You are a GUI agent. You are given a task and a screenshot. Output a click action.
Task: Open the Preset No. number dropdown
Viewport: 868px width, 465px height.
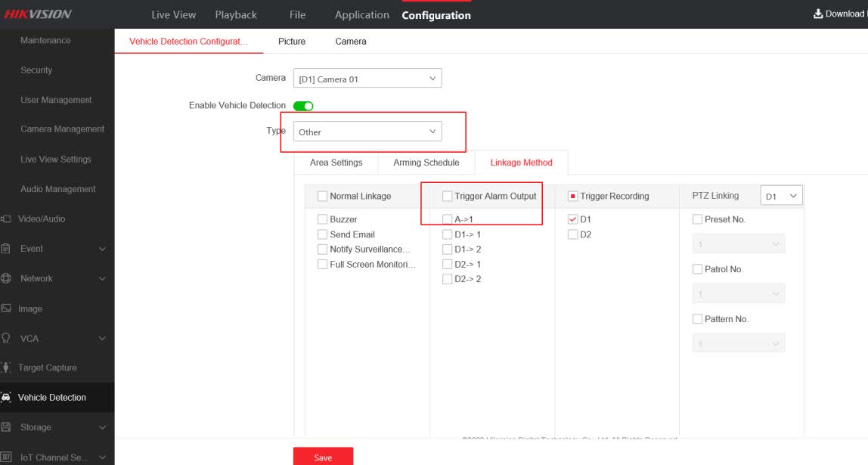[739, 244]
